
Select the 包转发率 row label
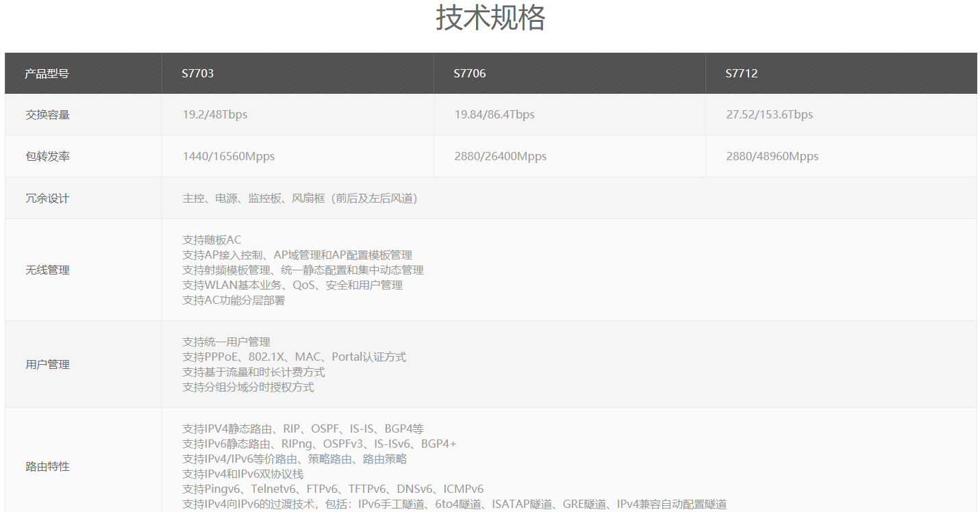(47, 157)
